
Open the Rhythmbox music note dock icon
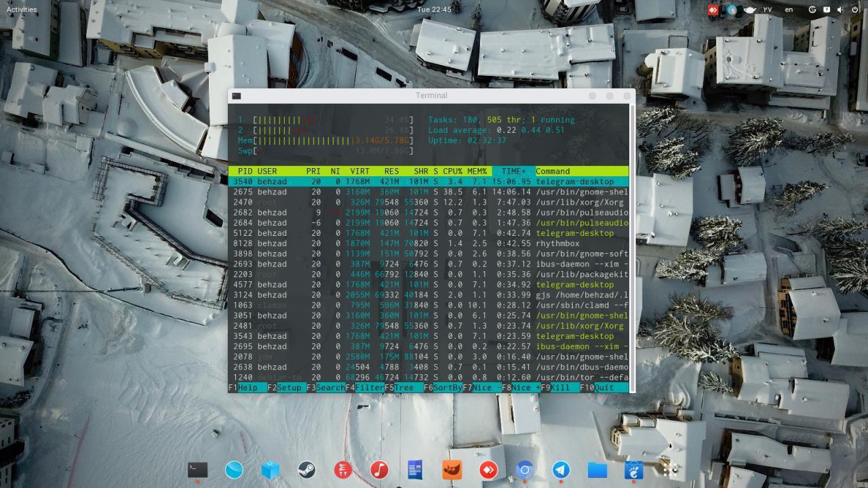379,470
